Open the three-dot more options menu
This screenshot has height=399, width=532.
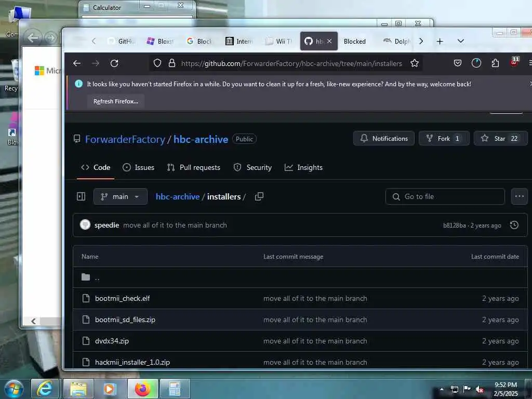pyautogui.click(x=519, y=196)
